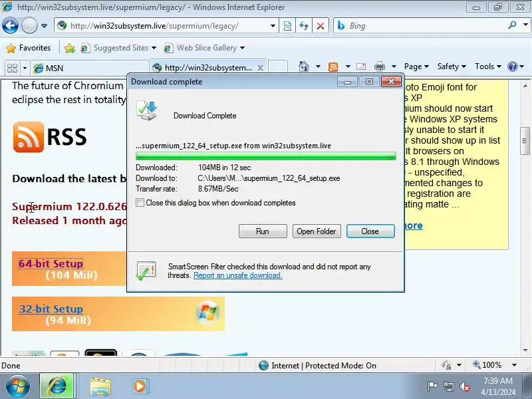Select the win32subsystem tab
This screenshot has width=532, height=399.
pyautogui.click(x=203, y=68)
